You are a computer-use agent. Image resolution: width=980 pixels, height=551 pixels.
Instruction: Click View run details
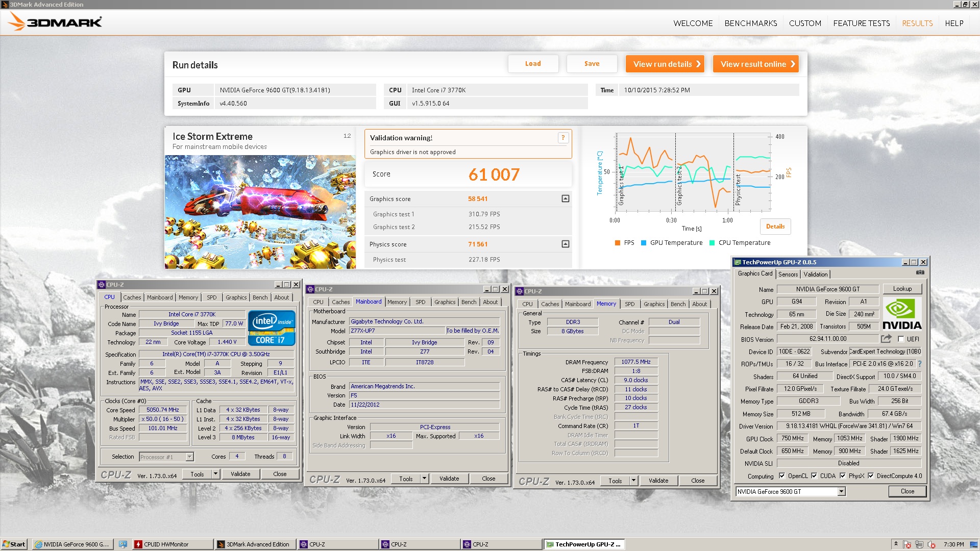[x=665, y=64]
